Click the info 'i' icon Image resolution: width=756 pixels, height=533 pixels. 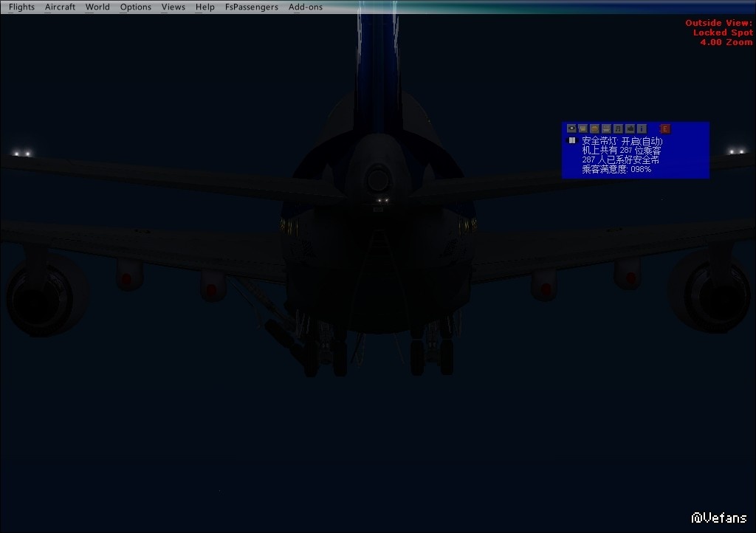point(642,128)
